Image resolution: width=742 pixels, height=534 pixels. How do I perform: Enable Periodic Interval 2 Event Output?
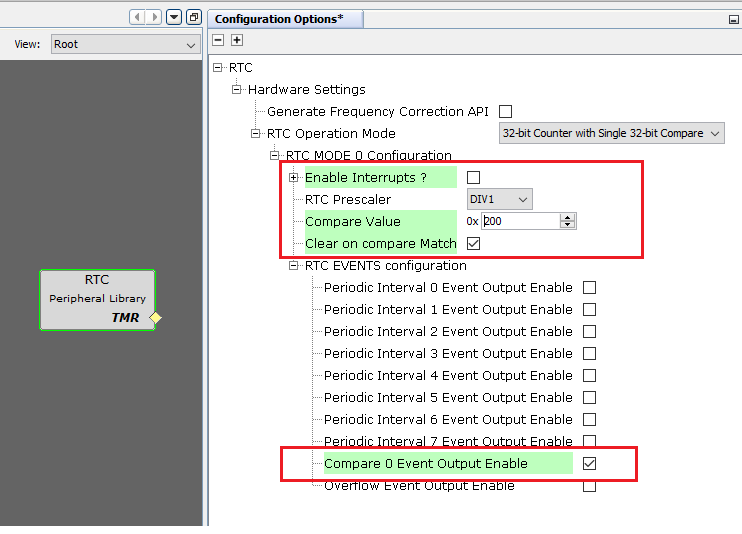click(589, 331)
